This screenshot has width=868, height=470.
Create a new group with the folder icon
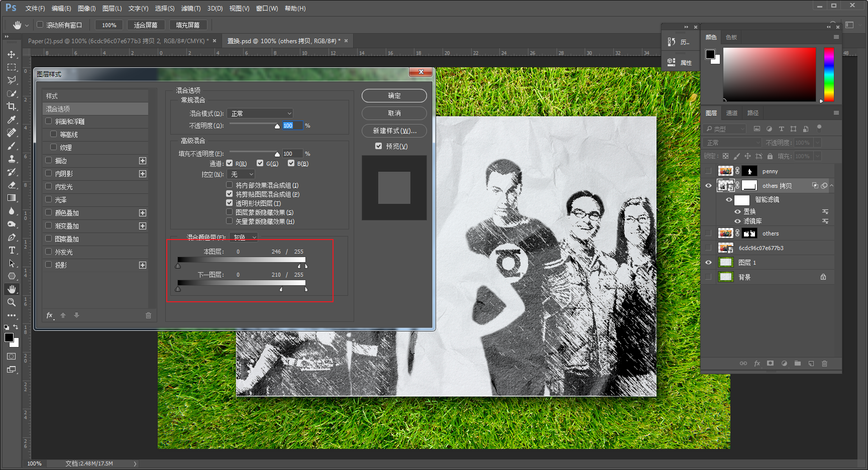(x=798, y=364)
